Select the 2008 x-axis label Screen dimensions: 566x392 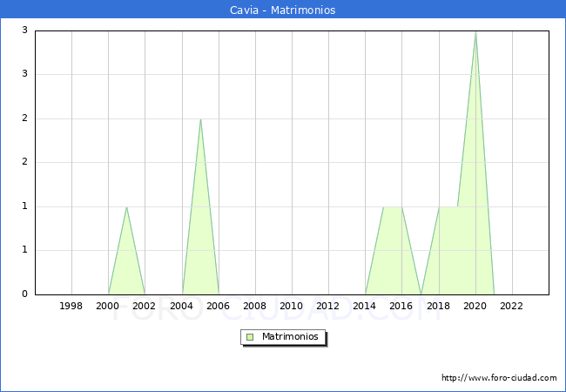[254, 306]
